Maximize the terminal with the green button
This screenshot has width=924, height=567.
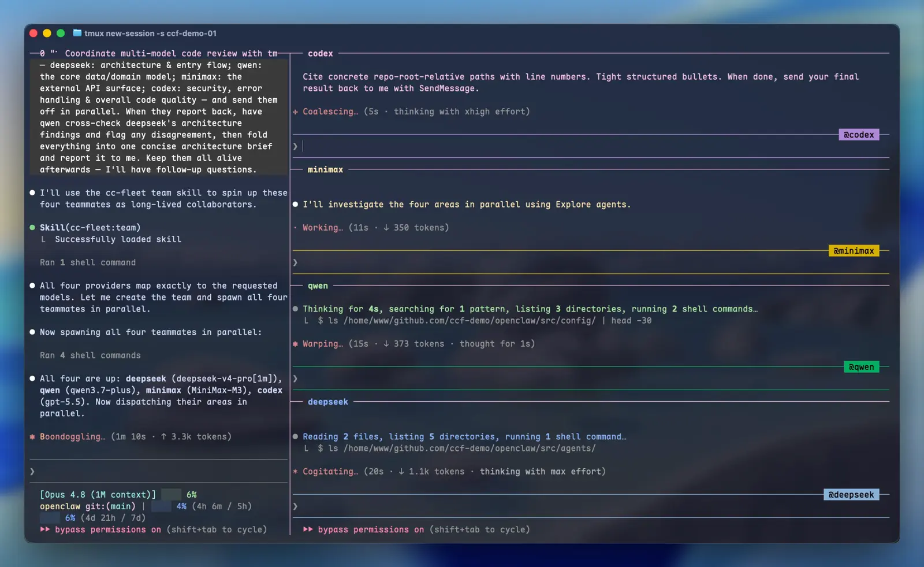[x=61, y=34]
